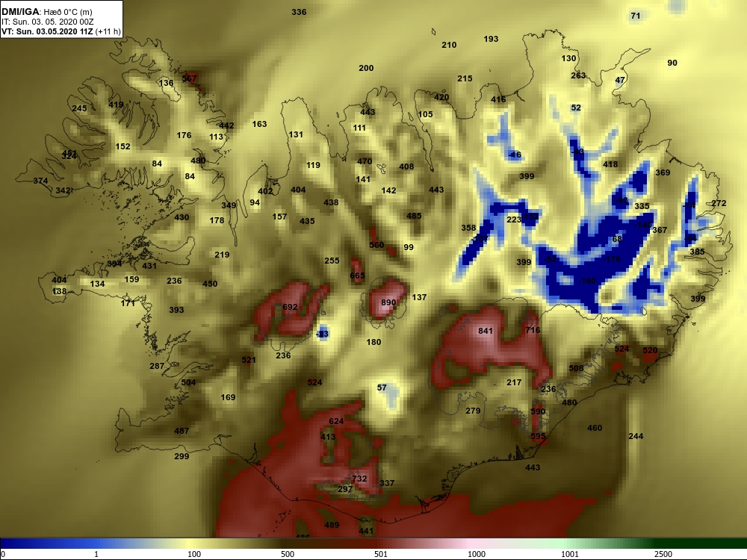Click the map value '299' off the southwest coast
This screenshot has height=560, width=747.
pyautogui.click(x=182, y=456)
